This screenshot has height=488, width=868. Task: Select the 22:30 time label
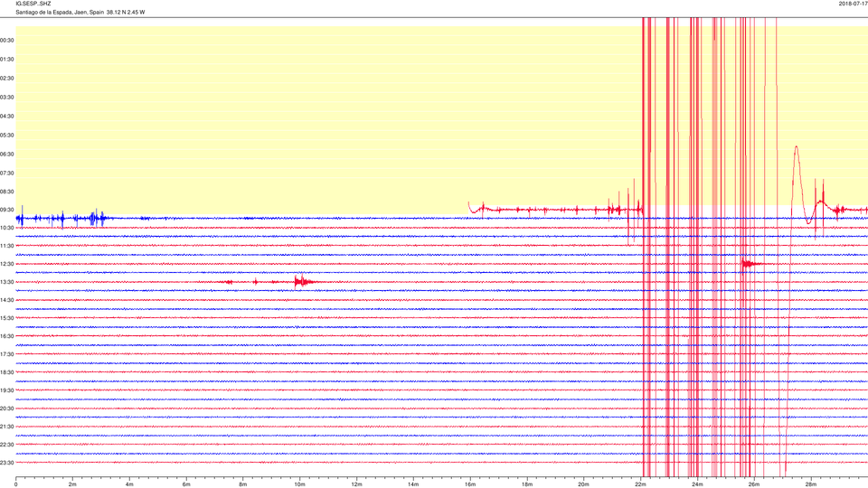point(7,445)
